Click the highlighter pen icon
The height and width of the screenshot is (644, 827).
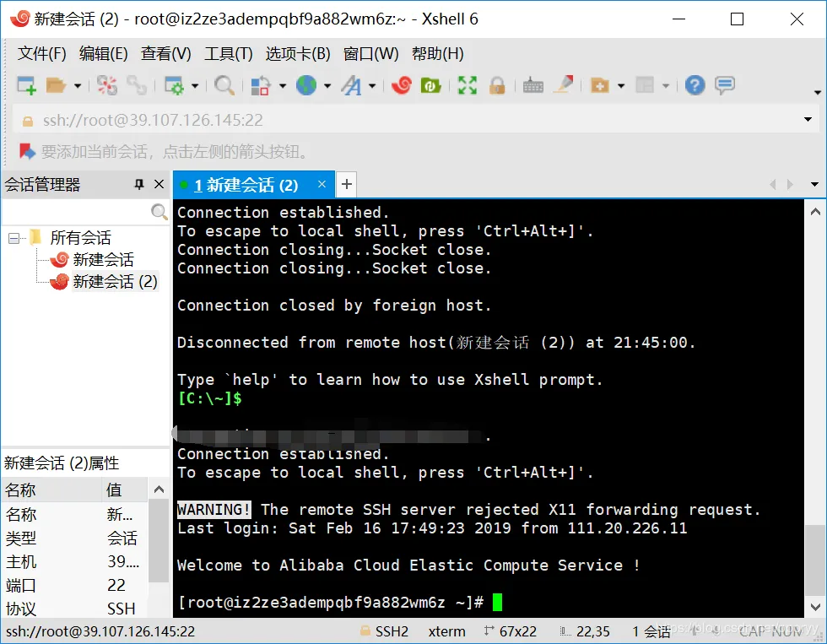point(564,84)
